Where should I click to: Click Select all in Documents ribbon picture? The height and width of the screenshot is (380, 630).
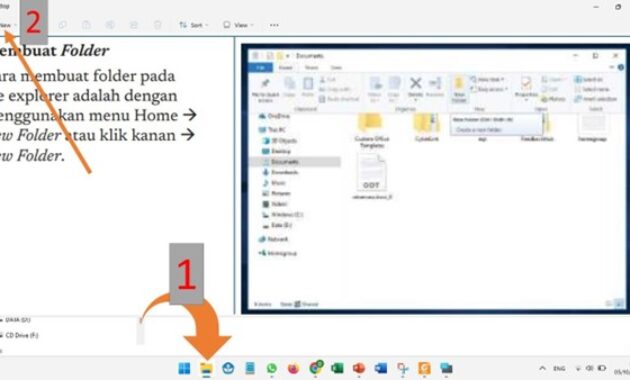(x=589, y=80)
